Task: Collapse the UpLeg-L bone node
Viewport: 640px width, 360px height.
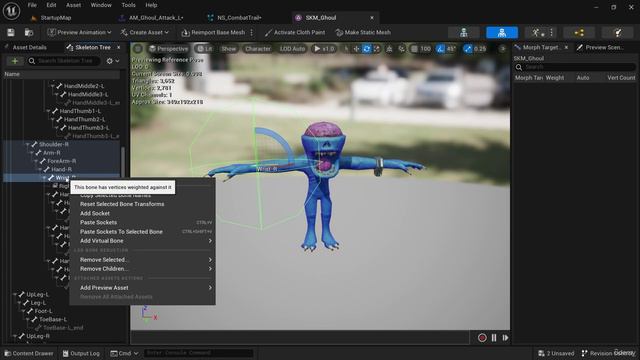Action: click(x=15, y=294)
